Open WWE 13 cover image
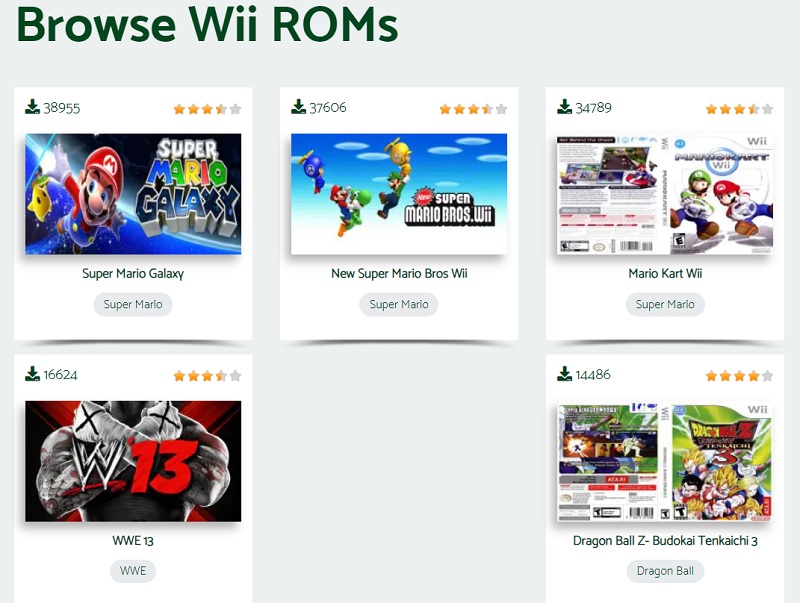 [133, 461]
